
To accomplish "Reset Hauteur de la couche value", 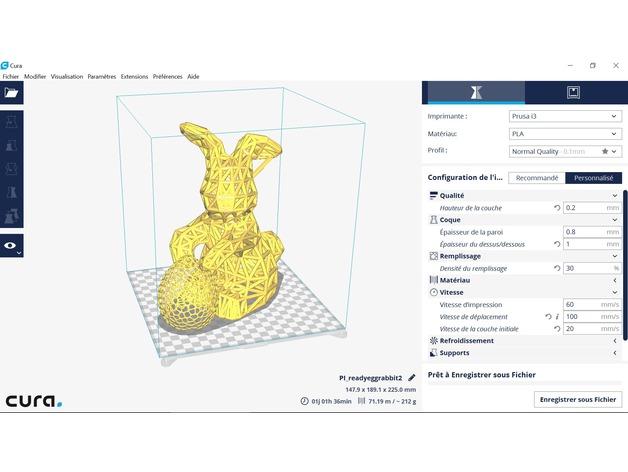I will click(x=557, y=208).
